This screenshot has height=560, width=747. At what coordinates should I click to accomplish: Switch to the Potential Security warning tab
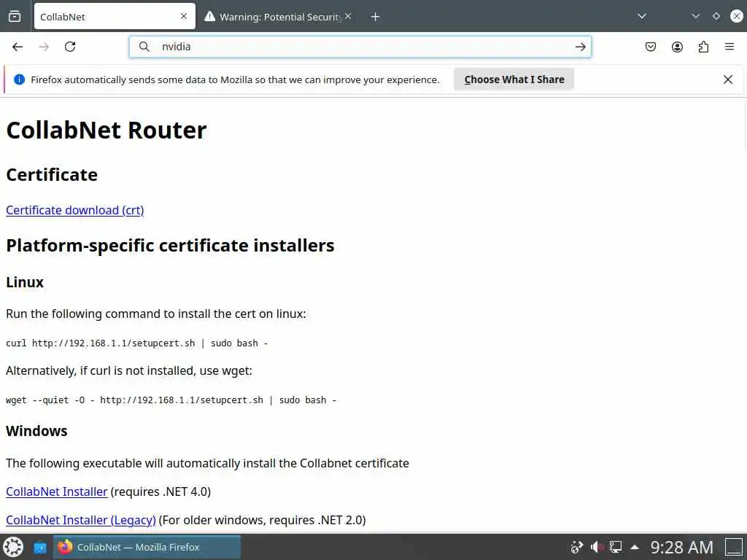click(278, 17)
